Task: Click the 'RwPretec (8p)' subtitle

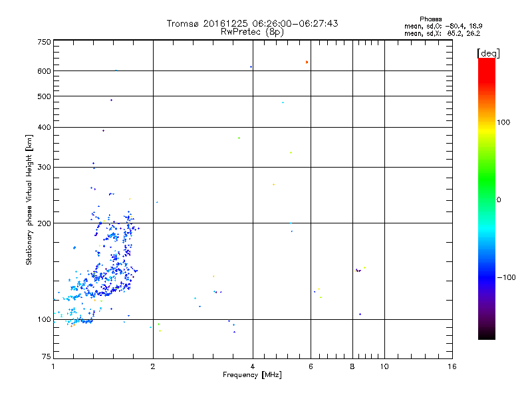Action: click(252, 32)
